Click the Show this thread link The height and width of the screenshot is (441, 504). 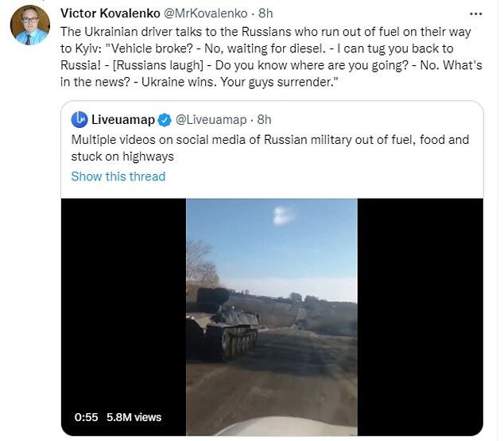click(x=118, y=176)
